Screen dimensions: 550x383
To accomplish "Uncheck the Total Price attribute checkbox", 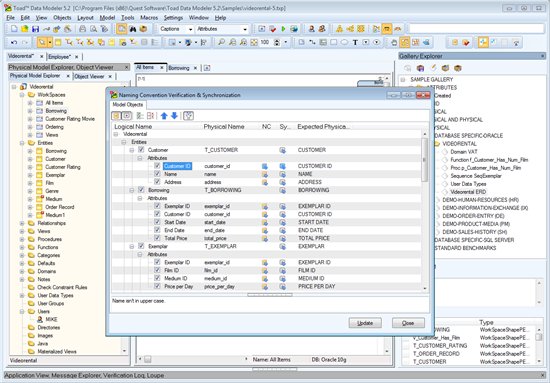I will 157,238.
